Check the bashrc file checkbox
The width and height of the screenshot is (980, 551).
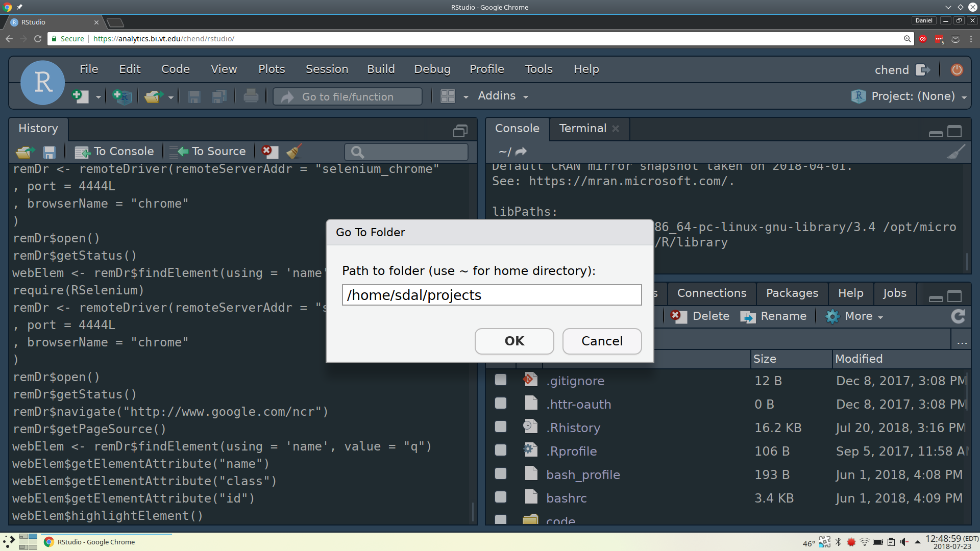click(x=501, y=497)
